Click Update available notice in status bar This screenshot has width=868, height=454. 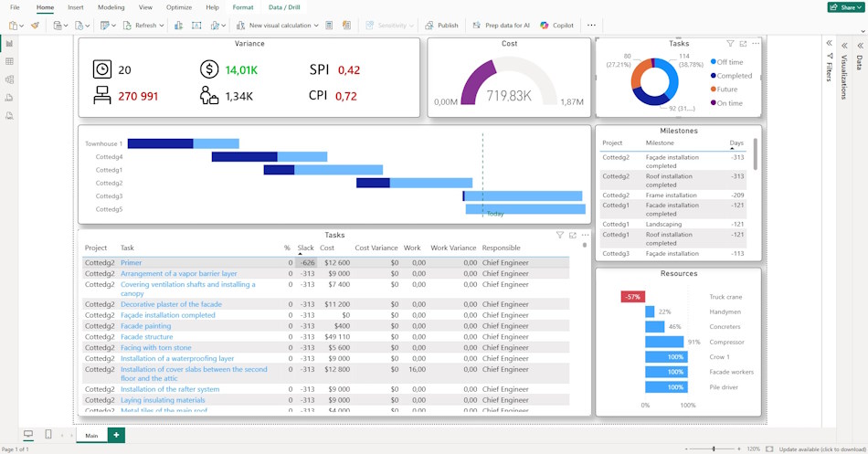(822, 449)
